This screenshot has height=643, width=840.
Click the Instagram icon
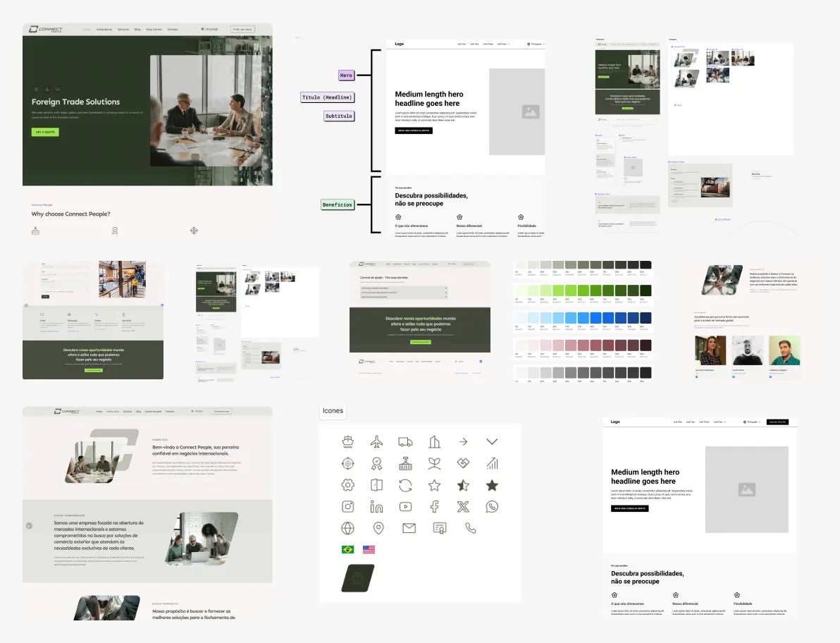pyautogui.click(x=347, y=506)
